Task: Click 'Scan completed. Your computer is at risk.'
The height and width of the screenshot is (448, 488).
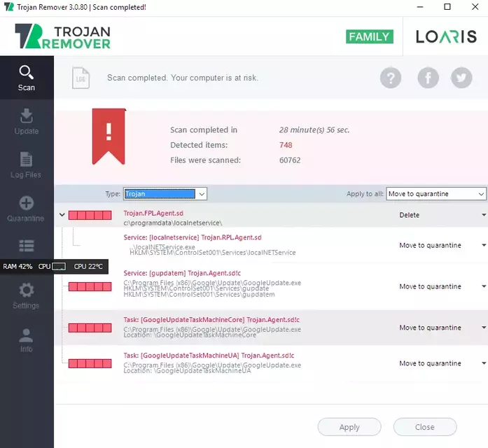Action: point(183,78)
